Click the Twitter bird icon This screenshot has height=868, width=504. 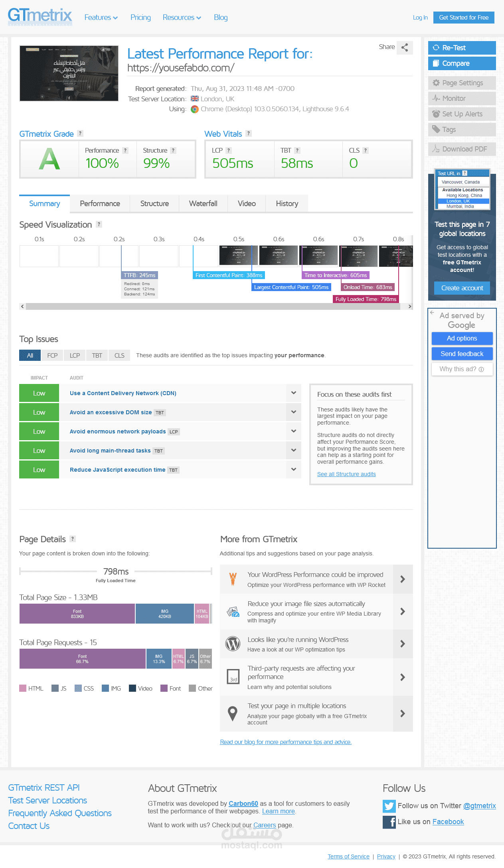(389, 806)
